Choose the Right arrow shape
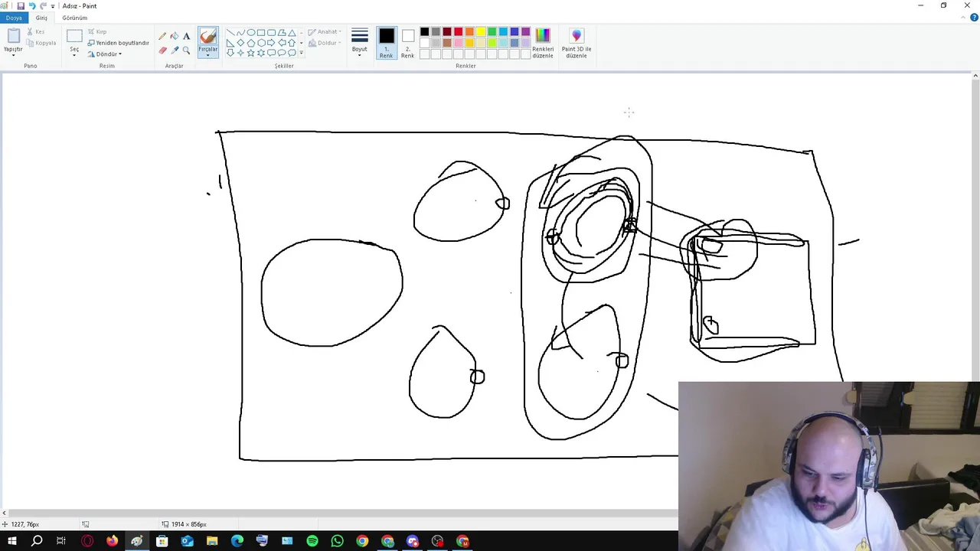The height and width of the screenshot is (551, 980). tap(271, 43)
